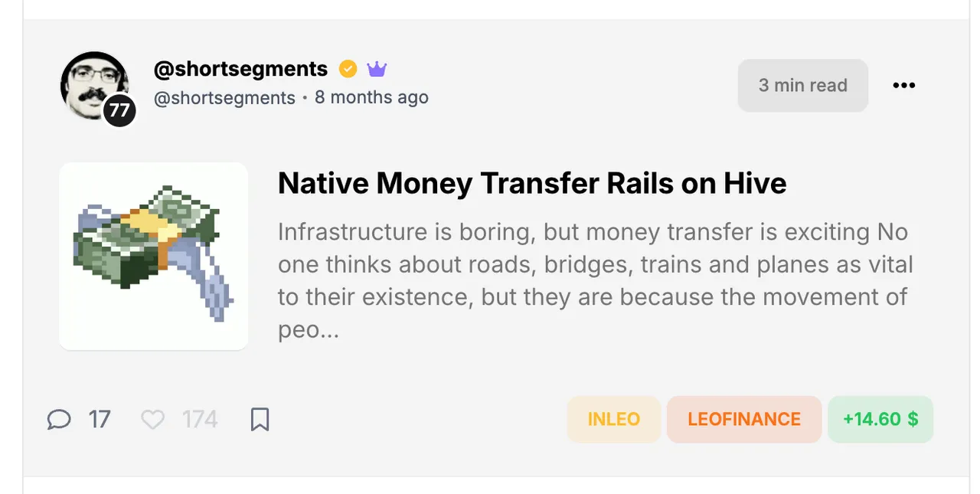Click the purple crown premium icon
The image size is (980, 494).
(x=377, y=69)
